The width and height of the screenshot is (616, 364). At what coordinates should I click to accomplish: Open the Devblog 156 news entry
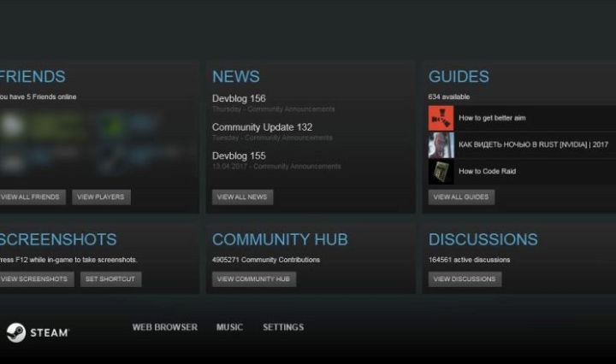coord(239,99)
